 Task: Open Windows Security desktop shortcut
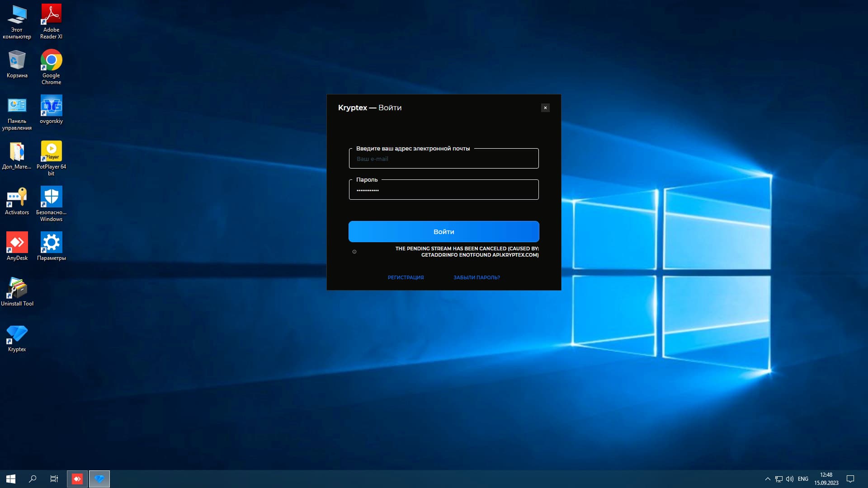[51, 204]
